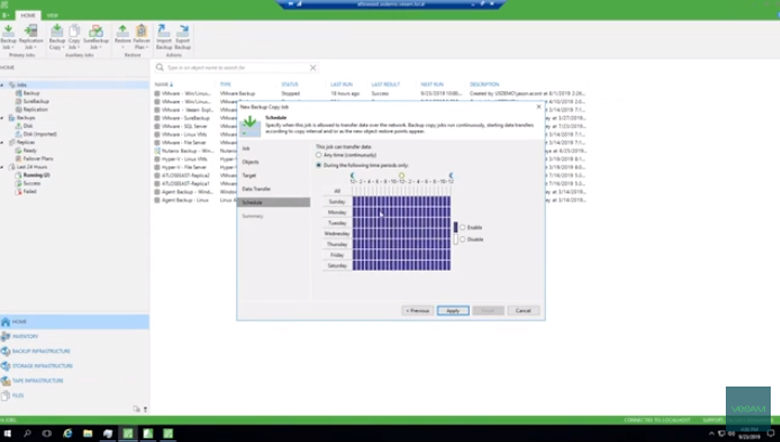This screenshot has width=780, height=442.
Task: Click the Previous button in the wizard
Action: [x=417, y=310]
